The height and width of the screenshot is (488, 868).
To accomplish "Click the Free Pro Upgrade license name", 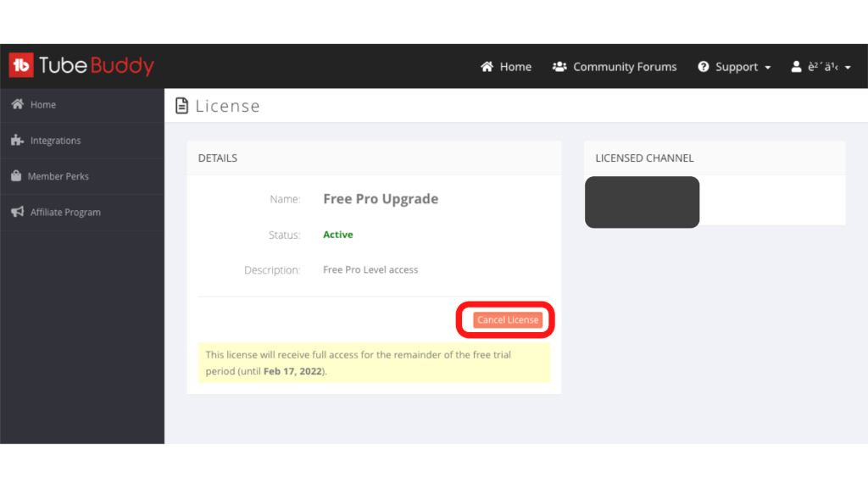I will (x=381, y=198).
